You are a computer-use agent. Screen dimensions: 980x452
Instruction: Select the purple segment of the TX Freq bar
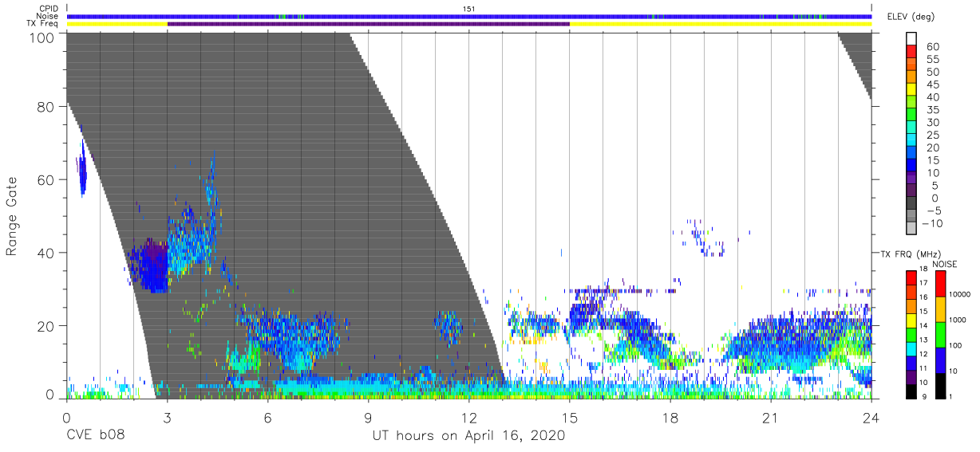pyautogui.click(x=369, y=24)
